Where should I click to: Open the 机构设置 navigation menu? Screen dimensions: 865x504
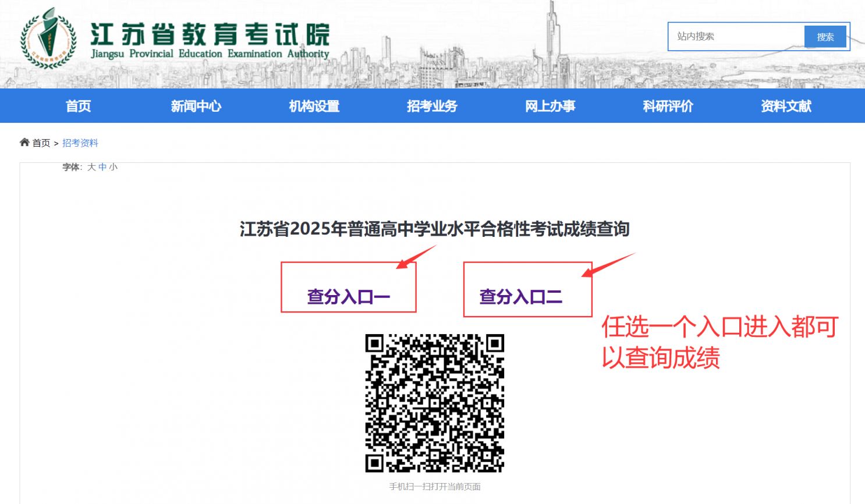tap(314, 106)
